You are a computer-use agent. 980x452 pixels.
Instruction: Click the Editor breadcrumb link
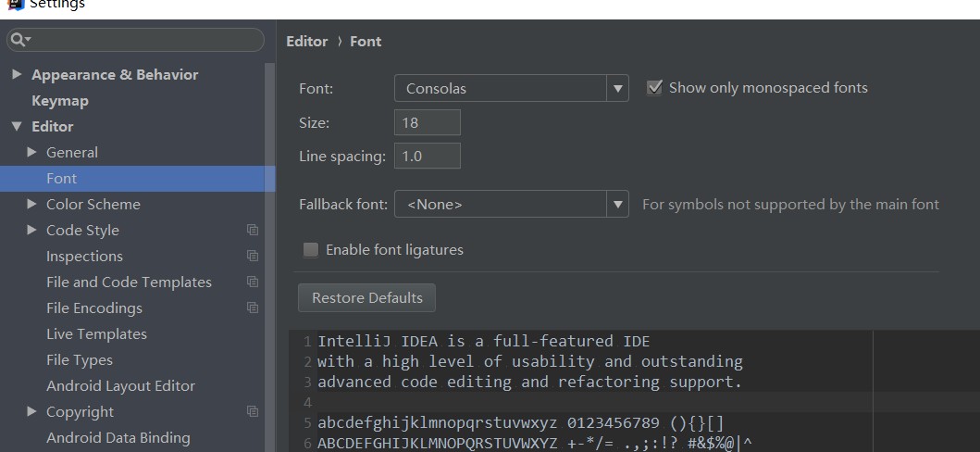pyautogui.click(x=307, y=41)
